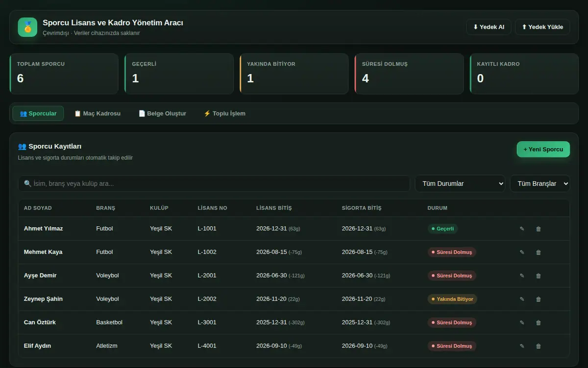The width and height of the screenshot is (588, 368).
Task: Click the Toplam Sporcu summary card
Action: point(64,74)
